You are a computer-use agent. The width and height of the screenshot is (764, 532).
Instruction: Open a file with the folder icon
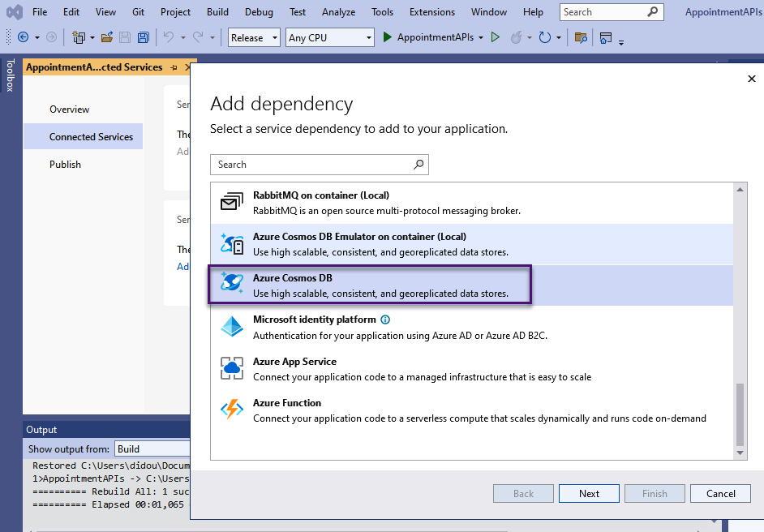(107, 37)
